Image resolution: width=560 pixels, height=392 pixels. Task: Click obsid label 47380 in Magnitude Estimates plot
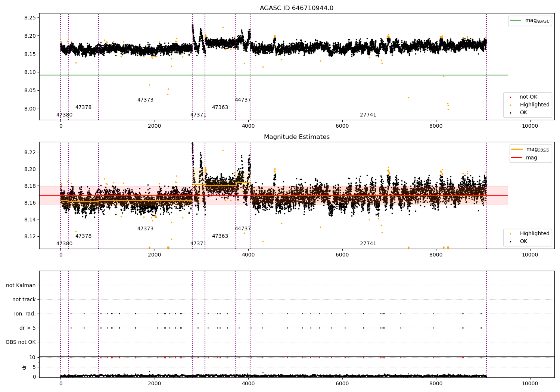[64, 244]
